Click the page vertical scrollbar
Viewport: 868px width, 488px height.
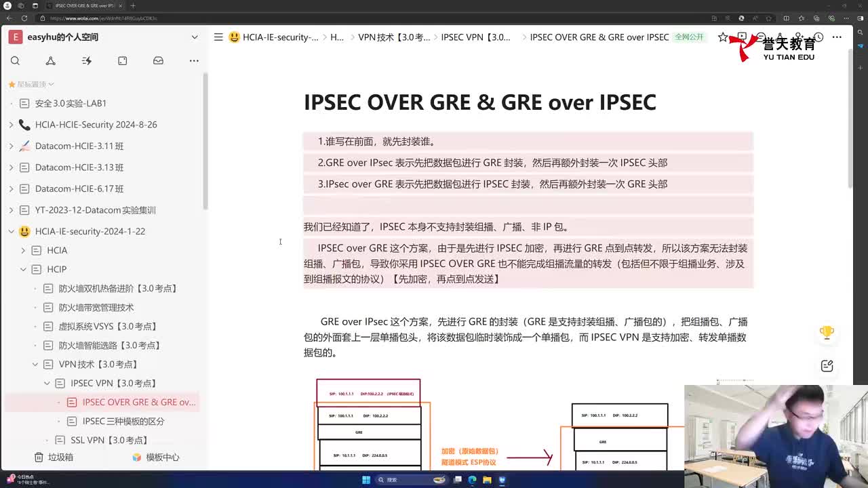click(850, 119)
